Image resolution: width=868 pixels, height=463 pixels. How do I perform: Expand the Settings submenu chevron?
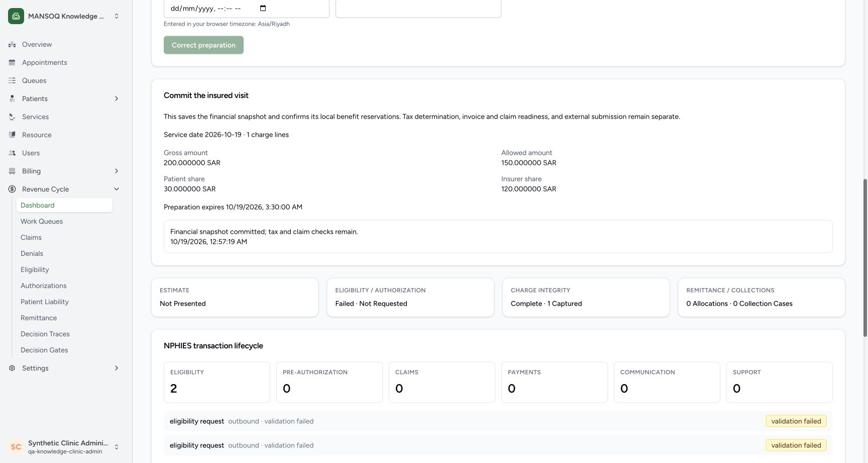(117, 368)
